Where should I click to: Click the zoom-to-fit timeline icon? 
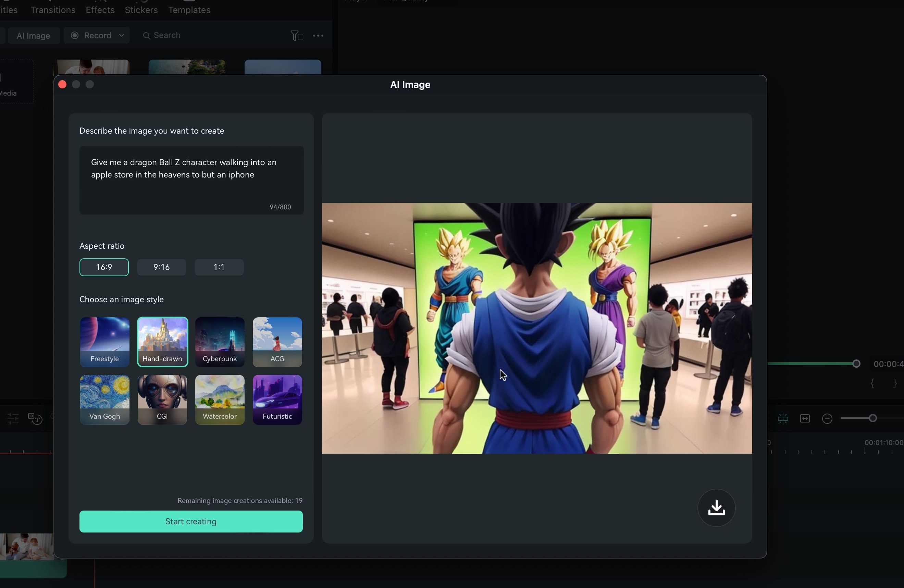pyautogui.click(x=805, y=419)
